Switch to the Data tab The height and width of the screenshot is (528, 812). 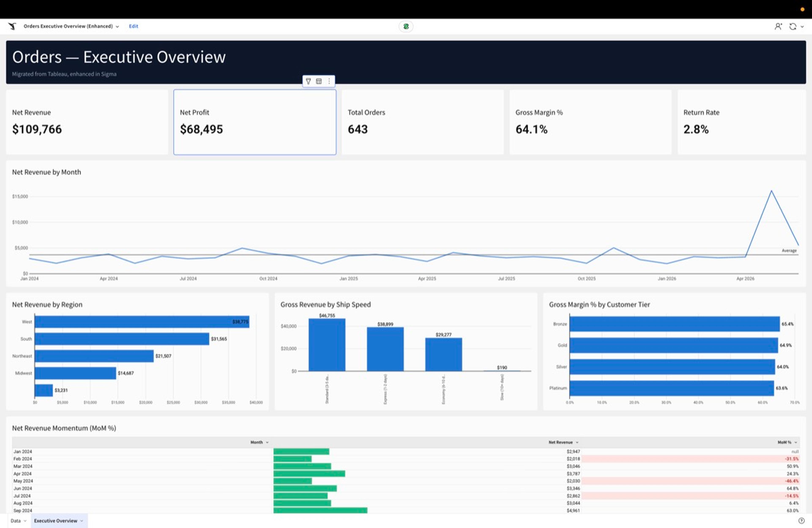click(16, 521)
